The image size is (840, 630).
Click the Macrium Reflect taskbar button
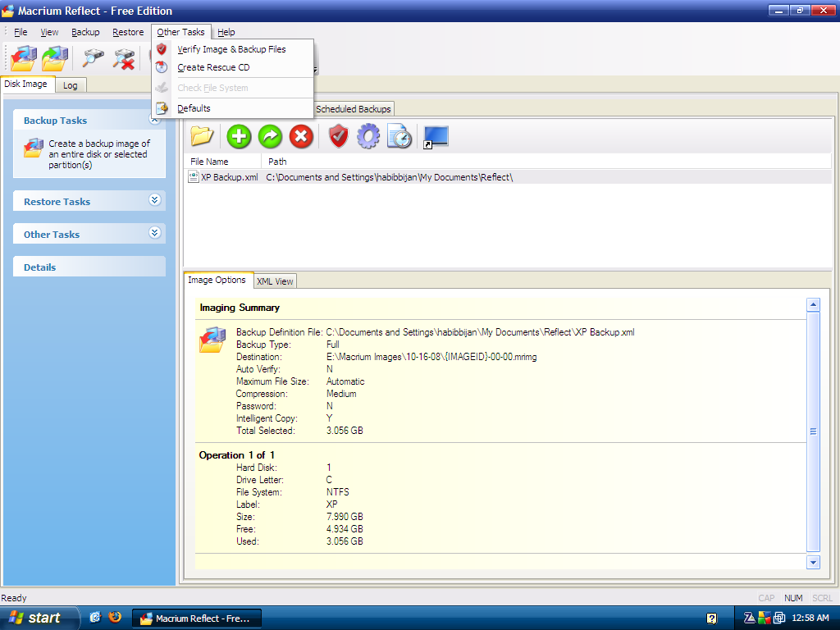click(x=197, y=619)
